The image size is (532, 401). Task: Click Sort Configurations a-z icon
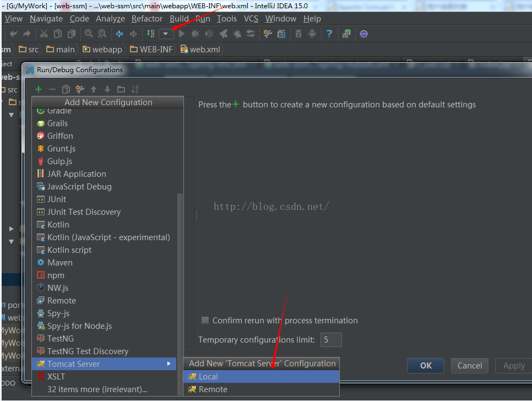pos(135,89)
